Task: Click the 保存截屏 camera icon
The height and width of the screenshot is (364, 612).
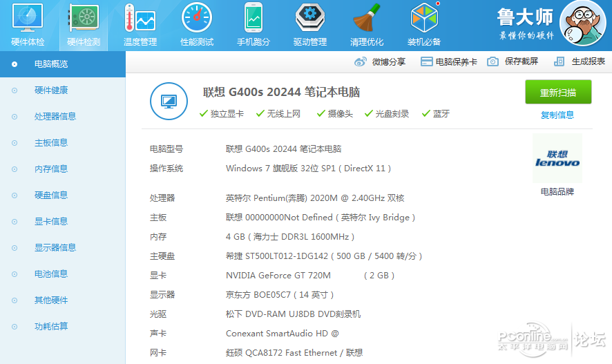Action: tap(493, 61)
